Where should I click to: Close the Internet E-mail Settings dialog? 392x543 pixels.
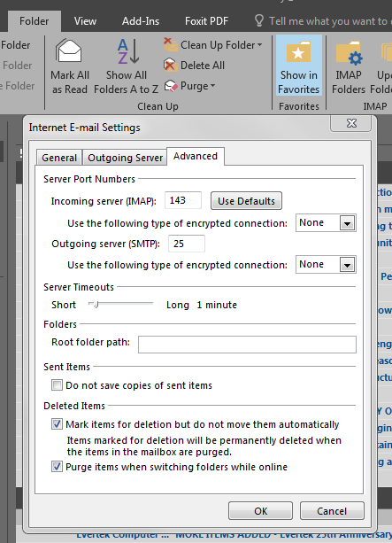pos(351,123)
